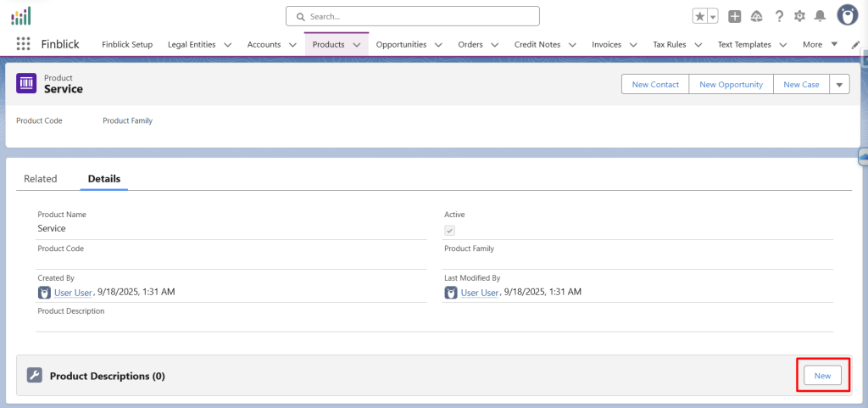This screenshot has width=868, height=408.
Task: Open the user profile avatar menu
Action: click(847, 15)
